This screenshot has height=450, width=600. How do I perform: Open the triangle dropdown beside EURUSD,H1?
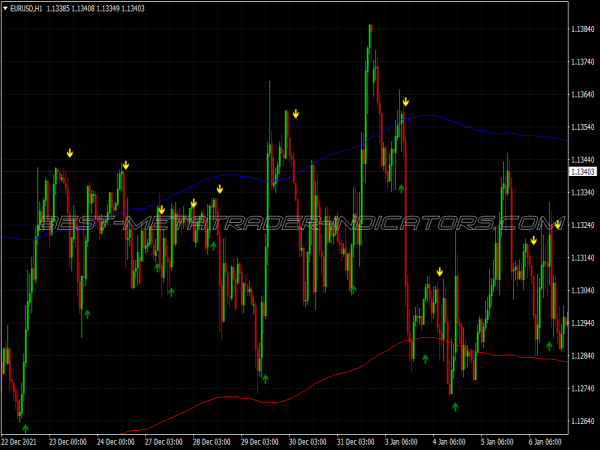coord(5,9)
